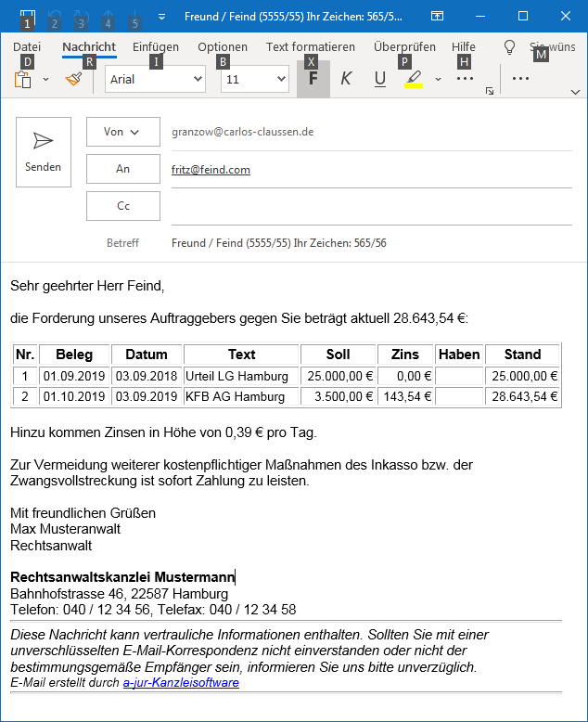The width and height of the screenshot is (588, 722).
Task: Open the Einfügen tab
Action: pyautogui.click(x=156, y=47)
